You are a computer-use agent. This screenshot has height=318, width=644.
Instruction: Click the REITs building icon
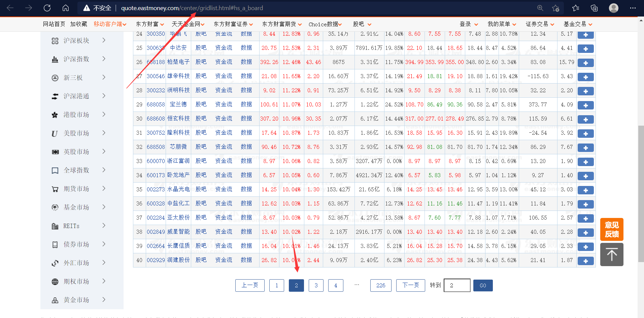[x=55, y=226]
